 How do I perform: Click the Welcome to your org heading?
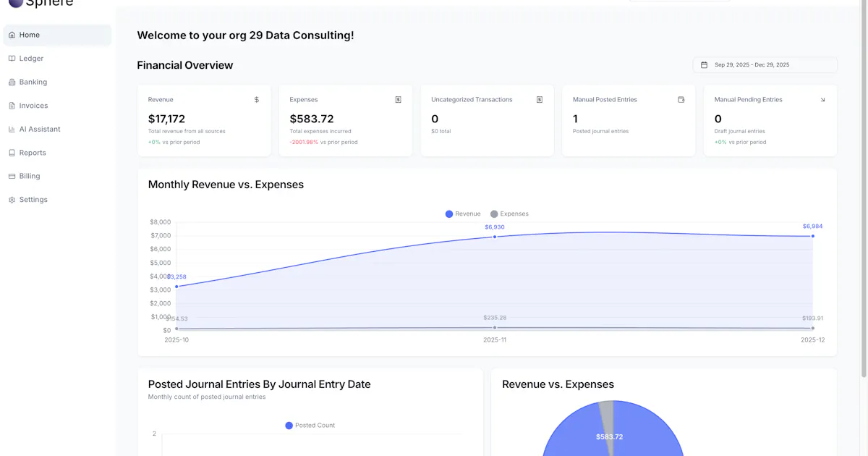(245, 35)
